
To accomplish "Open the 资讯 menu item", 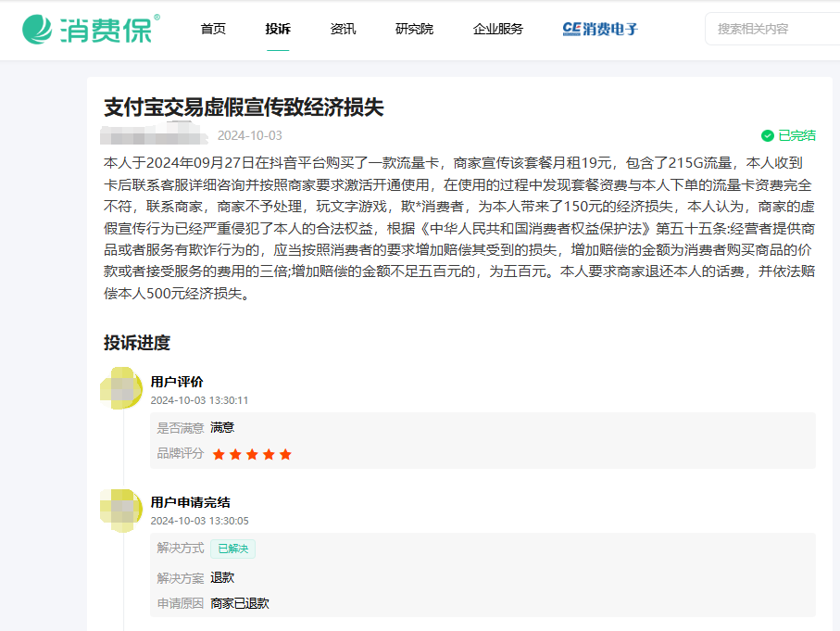I will 343,29.
